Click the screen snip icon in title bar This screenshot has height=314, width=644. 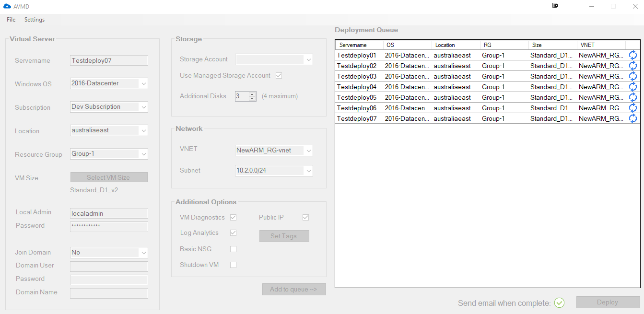click(555, 6)
